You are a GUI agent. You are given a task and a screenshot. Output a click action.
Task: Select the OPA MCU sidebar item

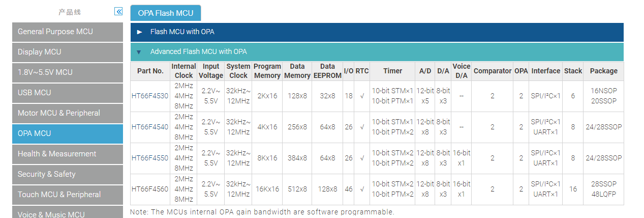pyautogui.click(x=68, y=133)
